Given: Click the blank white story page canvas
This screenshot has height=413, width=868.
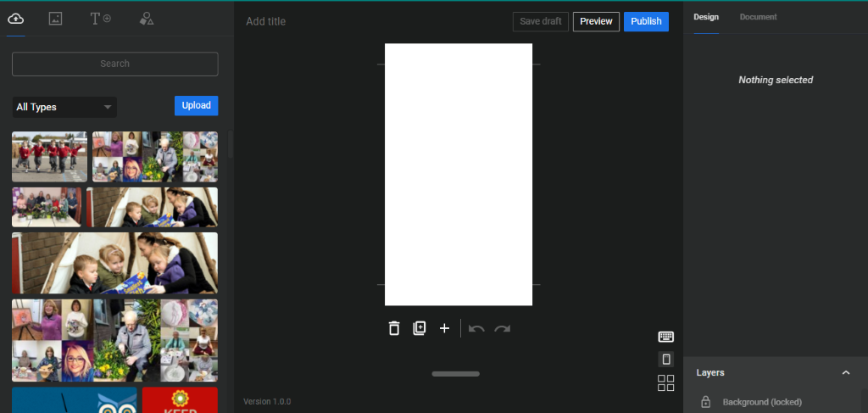Looking at the screenshot, I should pos(459,175).
